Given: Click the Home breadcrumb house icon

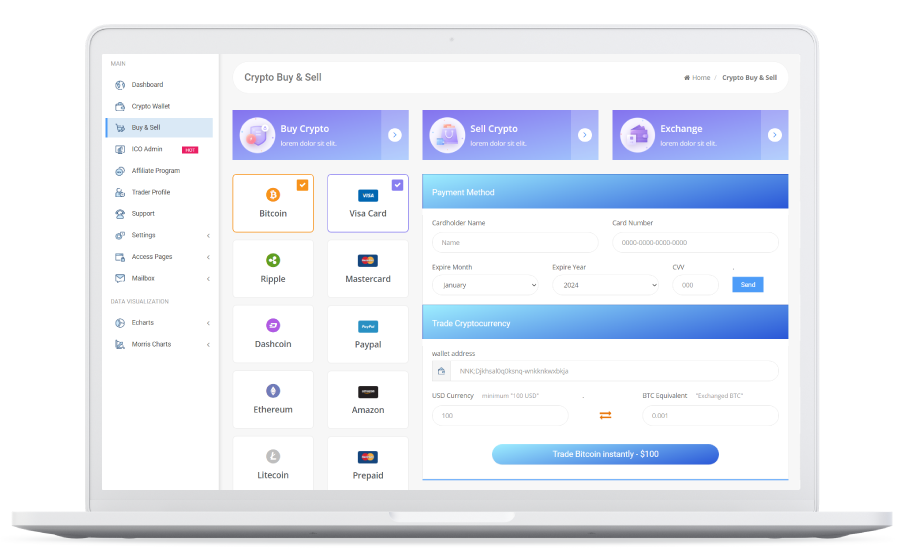Looking at the screenshot, I should [686, 78].
